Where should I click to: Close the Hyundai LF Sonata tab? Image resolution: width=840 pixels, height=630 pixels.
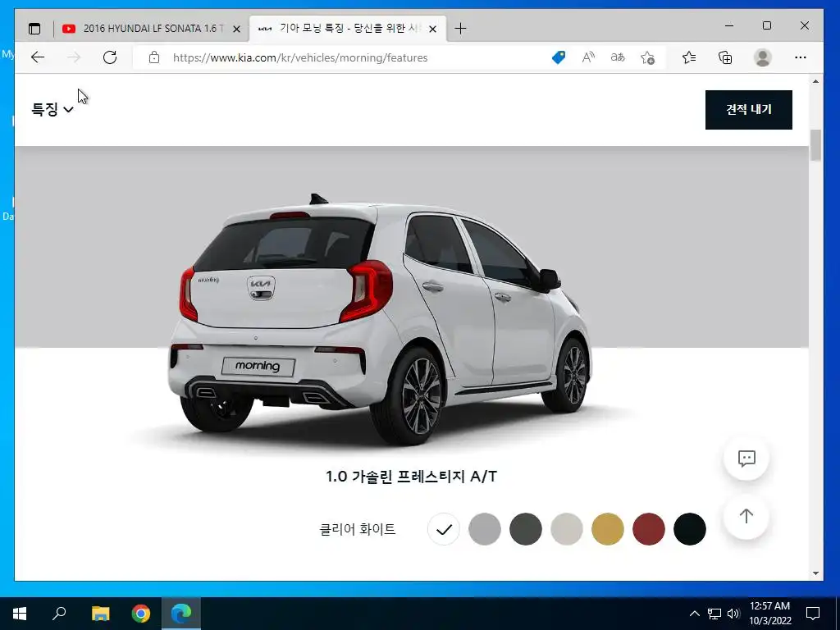pos(236,29)
